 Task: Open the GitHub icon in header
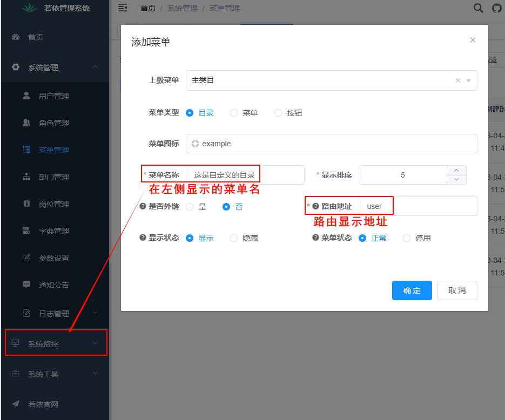tap(497, 8)
